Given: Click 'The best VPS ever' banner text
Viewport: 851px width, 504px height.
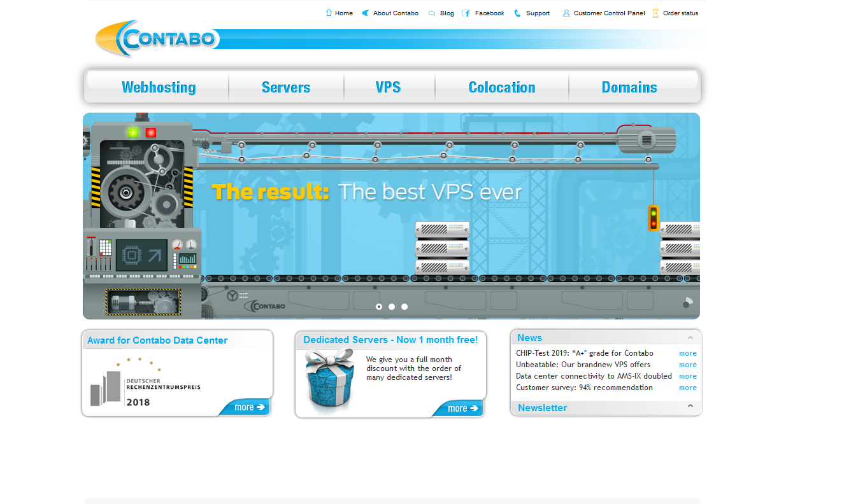Looking at the screenshot, I should (x=430, y=192).
